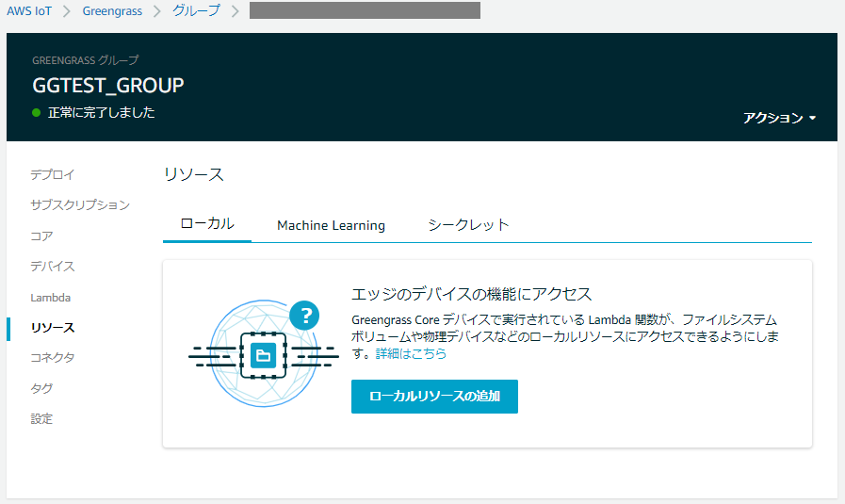This screenshot has height=504, width=845.
Task: Select デプロイ in the sidebar
Action: [52, 174]
